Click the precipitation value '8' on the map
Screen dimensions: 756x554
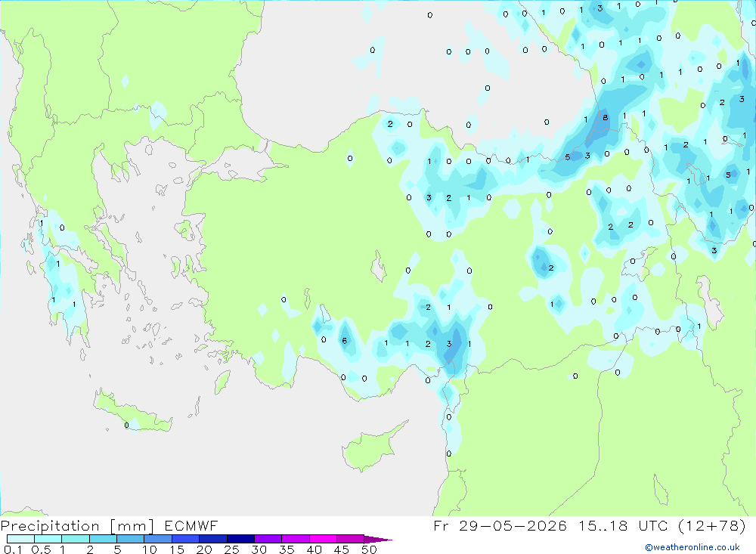click(605, 118)
